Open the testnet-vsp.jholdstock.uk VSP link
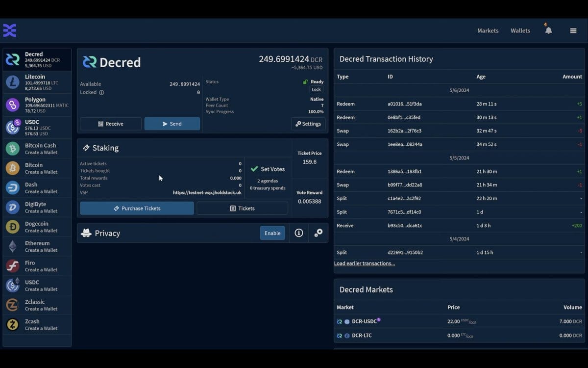 (207, 192)
